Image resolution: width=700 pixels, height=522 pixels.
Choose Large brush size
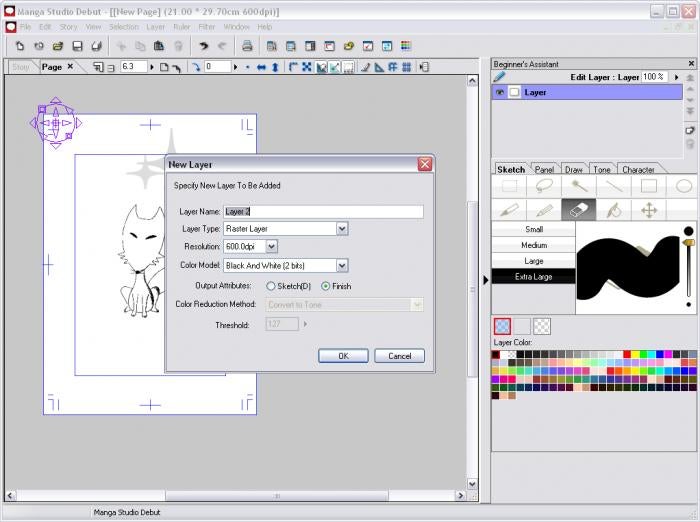pyautogui.click(x=533, y=261)
